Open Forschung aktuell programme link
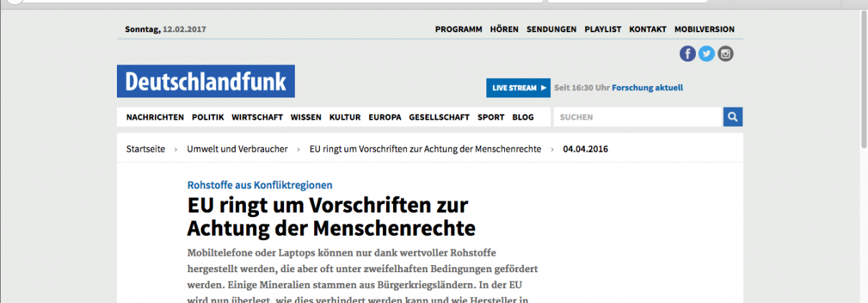Screen dimensions: 868x303 pyautogui.click(x=647, y=88)
